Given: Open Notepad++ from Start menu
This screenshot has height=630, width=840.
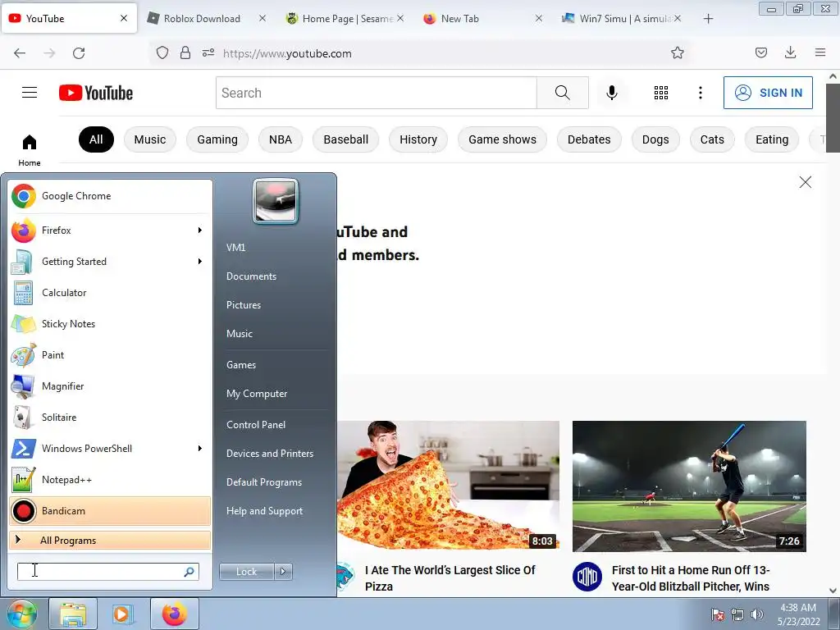Looking at the screenshot, I should click(110, 479).
